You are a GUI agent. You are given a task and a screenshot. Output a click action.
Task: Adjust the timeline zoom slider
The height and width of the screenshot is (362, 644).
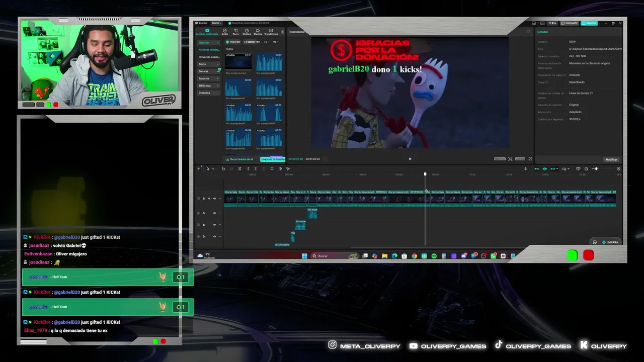pyautogui.click(x=597, y=169)
